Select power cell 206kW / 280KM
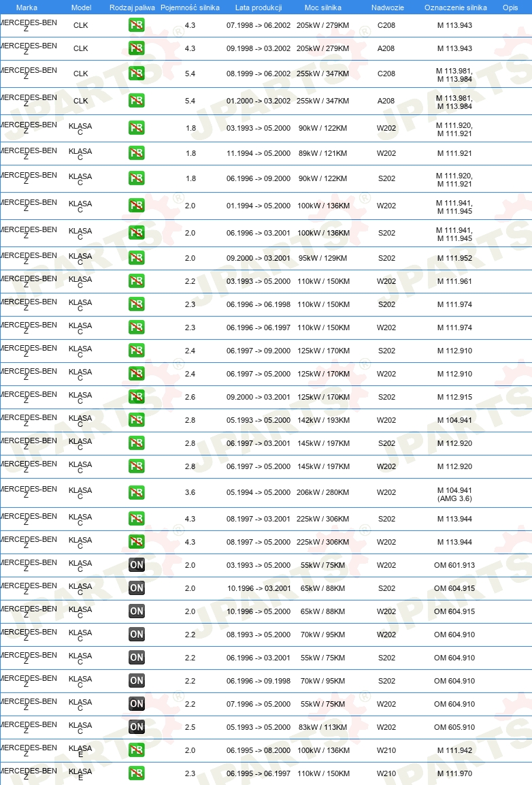This screenshot has width=532, height=785. [322, 492]
